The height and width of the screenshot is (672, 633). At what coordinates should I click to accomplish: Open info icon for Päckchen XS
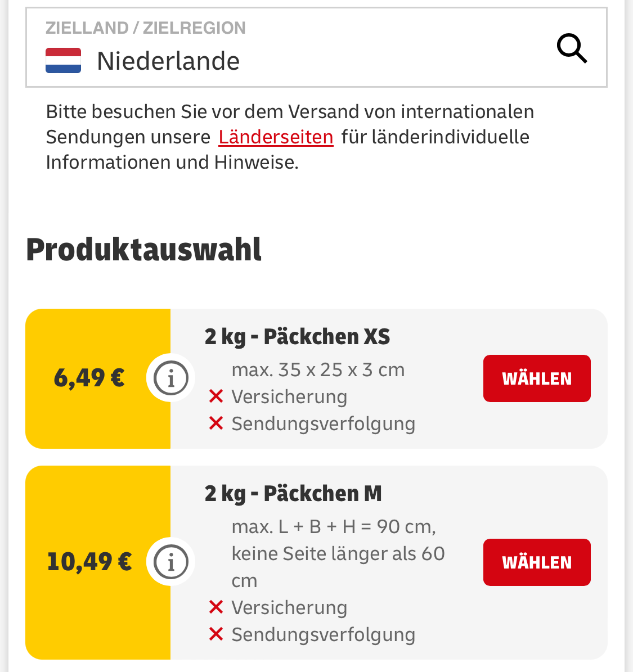[x=170, y=378]
